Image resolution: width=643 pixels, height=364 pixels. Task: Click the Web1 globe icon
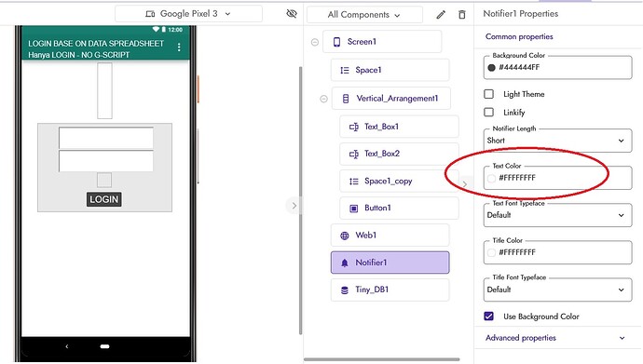345,236
